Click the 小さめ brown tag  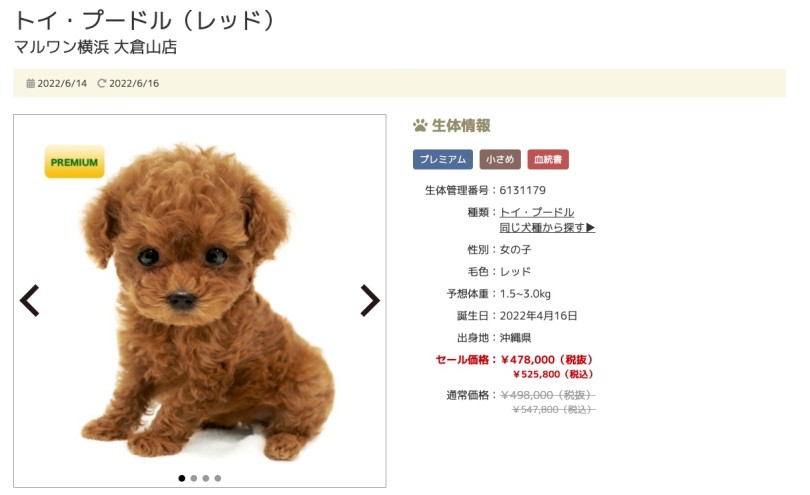[x=500, y=159]
